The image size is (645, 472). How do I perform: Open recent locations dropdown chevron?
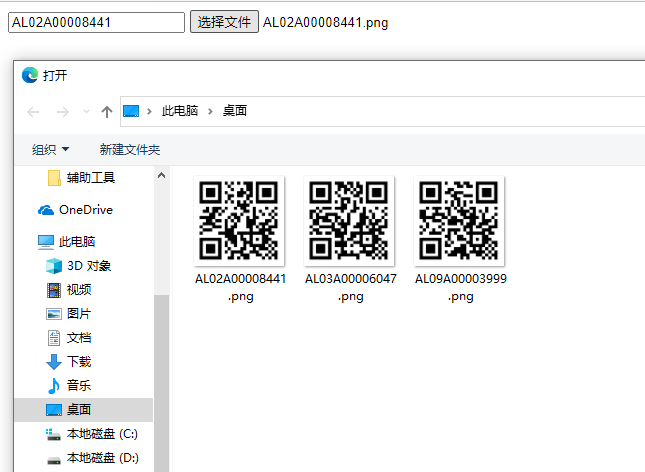point(86,112)
